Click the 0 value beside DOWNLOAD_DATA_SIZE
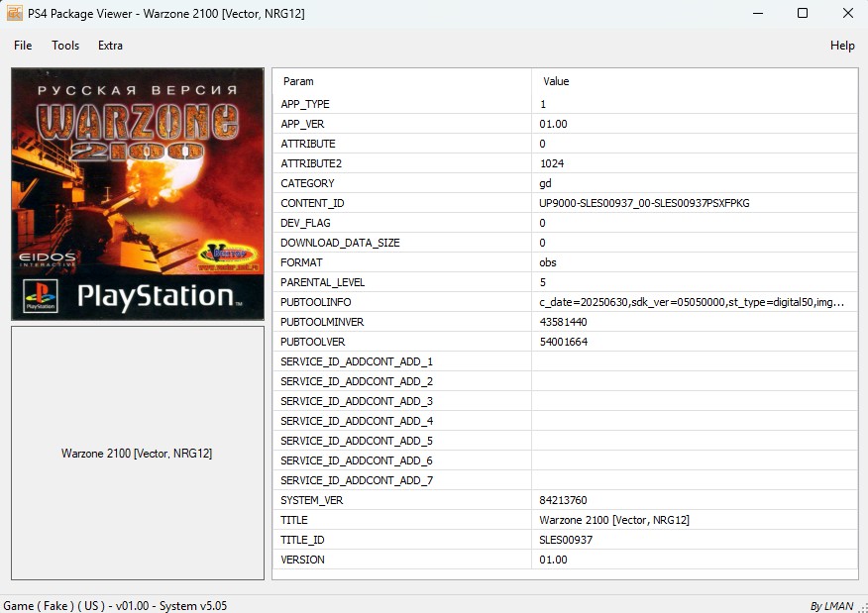 click(543, 243)
